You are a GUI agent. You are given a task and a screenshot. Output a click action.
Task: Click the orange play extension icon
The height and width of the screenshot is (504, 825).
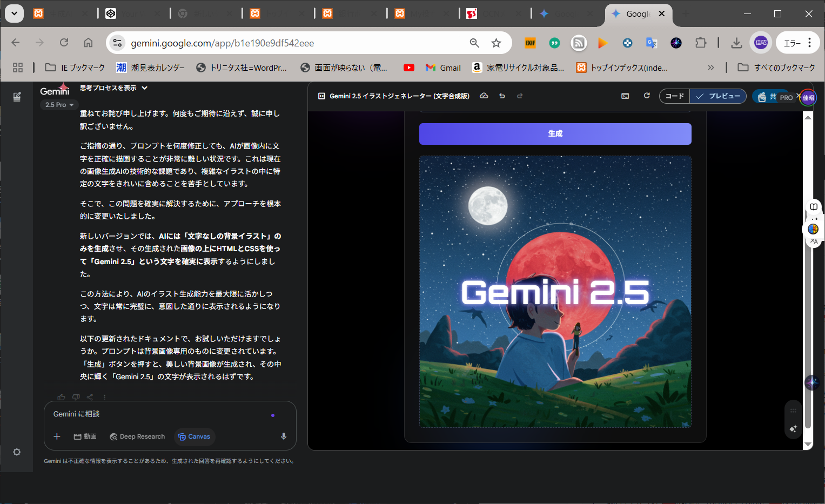(603, 43)
